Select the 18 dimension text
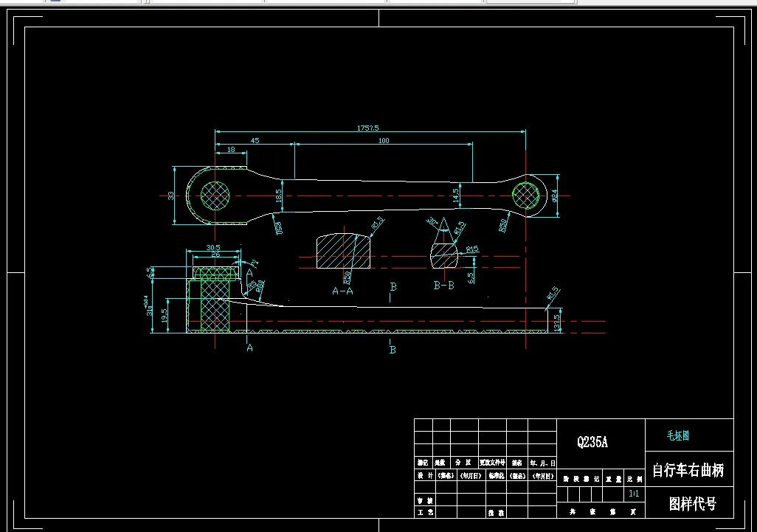 (231, 149)
